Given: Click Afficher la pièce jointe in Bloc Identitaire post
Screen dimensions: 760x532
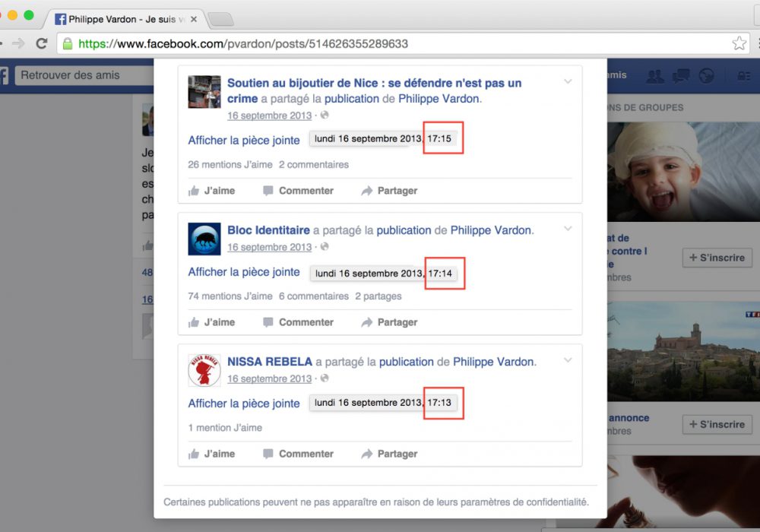Looking at the screenshot, I should (244, 272).
